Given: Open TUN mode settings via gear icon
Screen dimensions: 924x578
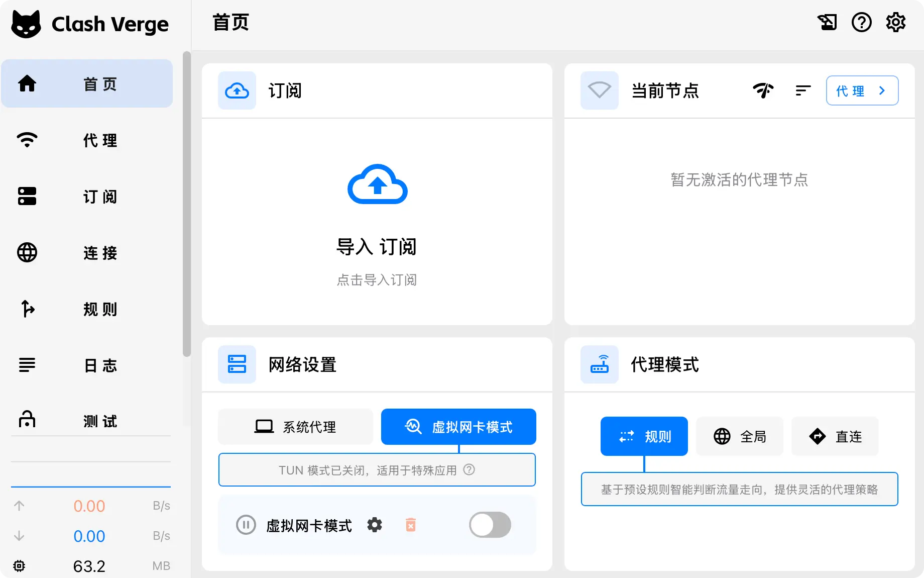Looking at the screenshot, I should [374, 525].
